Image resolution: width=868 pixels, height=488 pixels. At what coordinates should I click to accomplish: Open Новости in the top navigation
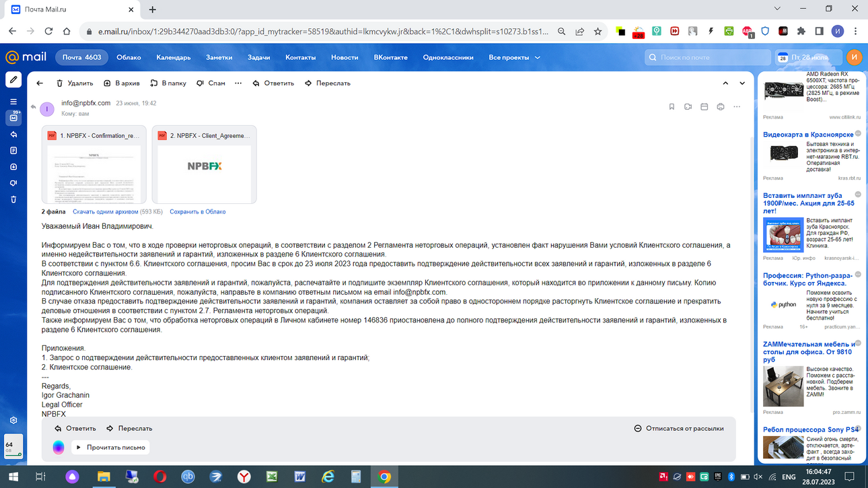(x=345, y=58)
